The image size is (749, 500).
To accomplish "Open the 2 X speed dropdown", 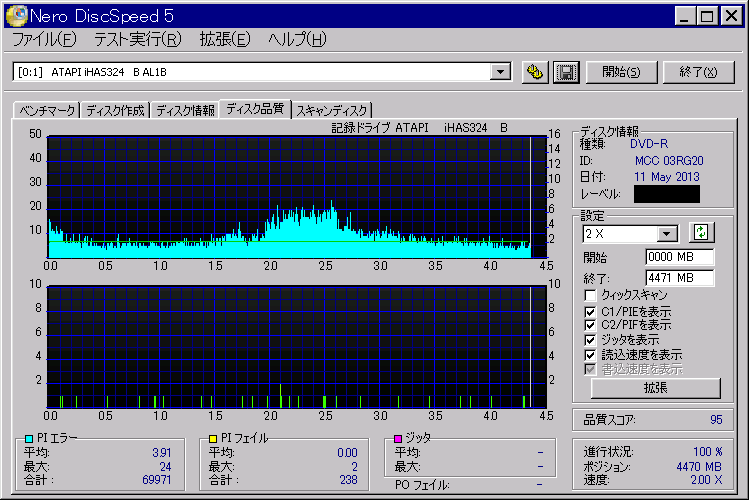I will coord(667,234).
